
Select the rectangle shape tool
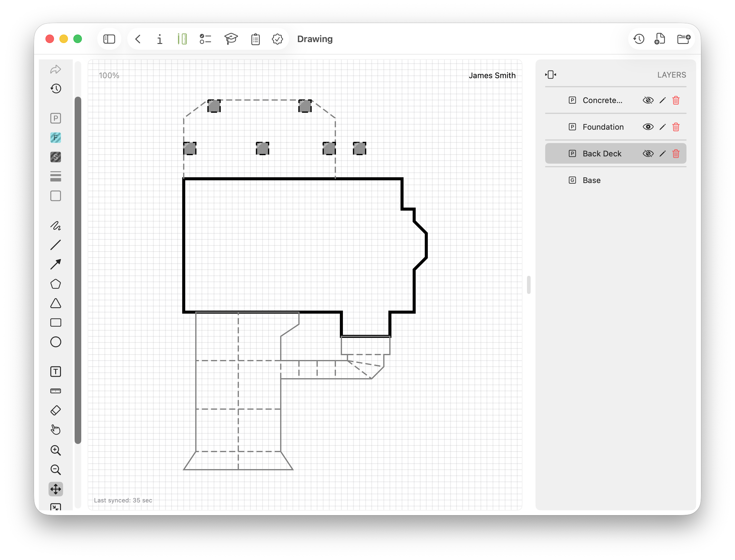click(56, 323)
